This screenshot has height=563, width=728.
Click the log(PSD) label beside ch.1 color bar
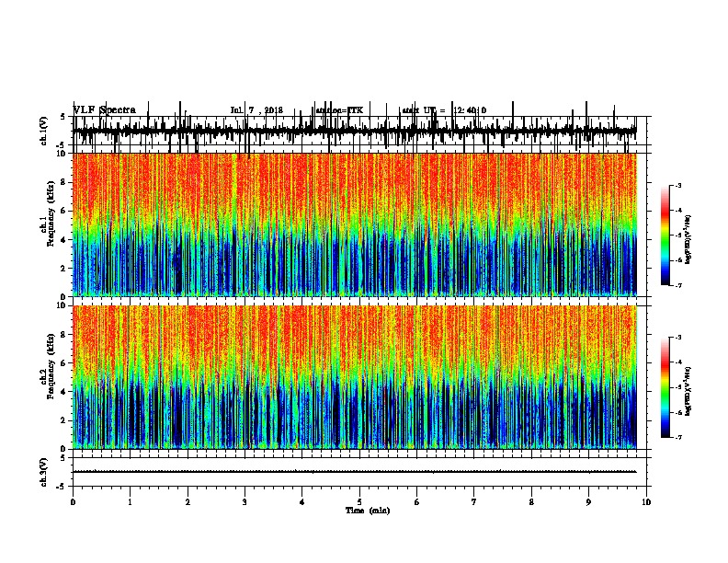tap(688, 239)
